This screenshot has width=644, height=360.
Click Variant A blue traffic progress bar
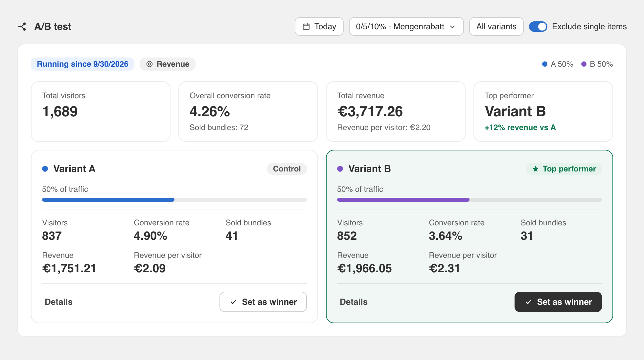point(108,200)
